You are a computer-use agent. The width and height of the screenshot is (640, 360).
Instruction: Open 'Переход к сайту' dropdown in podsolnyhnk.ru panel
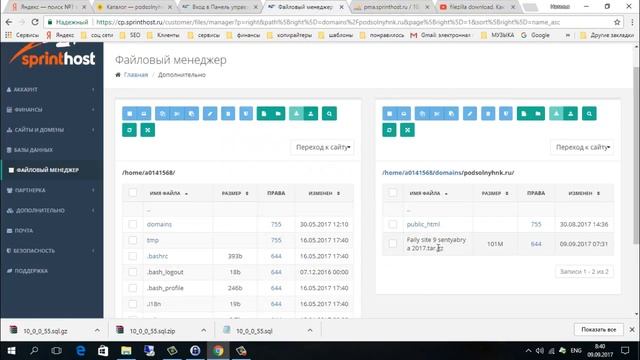point(582,147)
